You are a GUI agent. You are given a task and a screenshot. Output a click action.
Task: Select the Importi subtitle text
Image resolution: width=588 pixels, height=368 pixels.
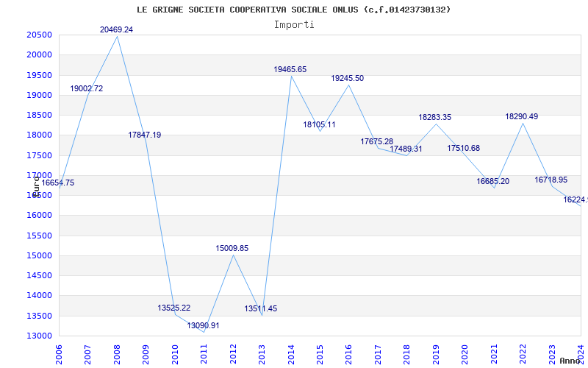point(294,25)
